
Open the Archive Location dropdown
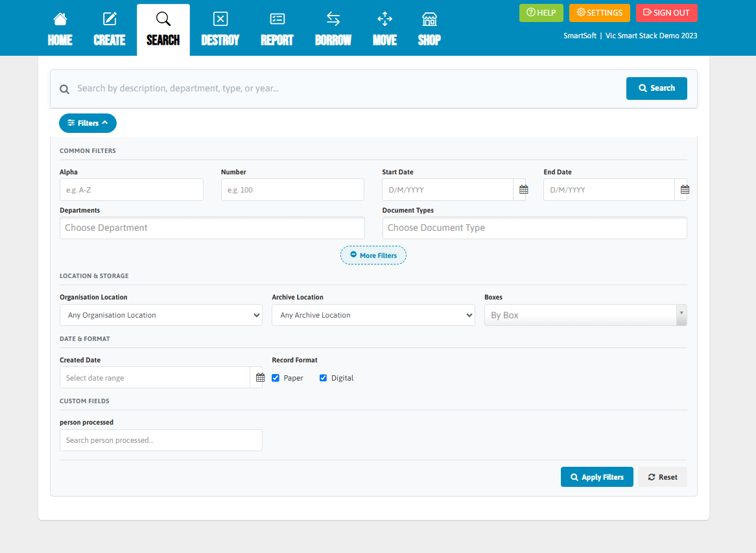pyautogui.click(x=373, y=315)
